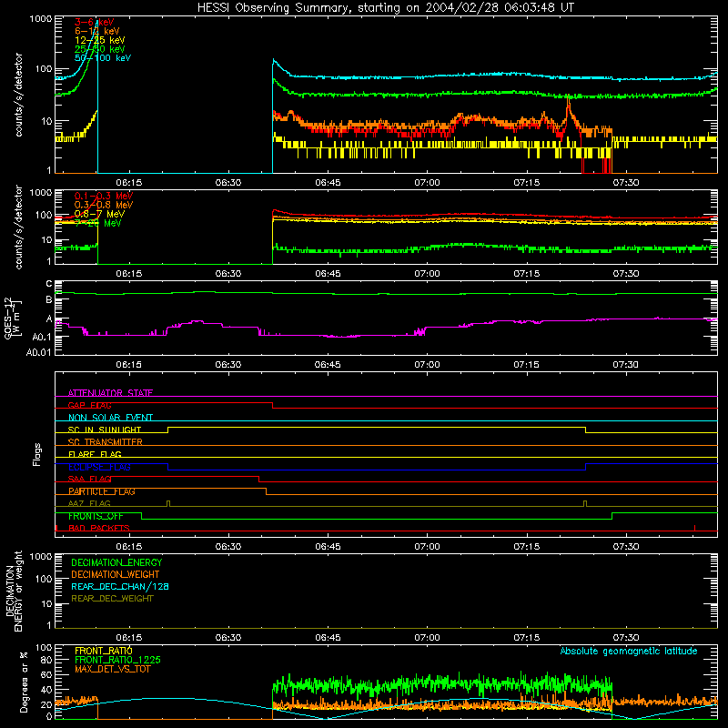Select the ATTENUATOR_STATE flag label
This screenshot has width=728, height=728.
pos(110,393)
